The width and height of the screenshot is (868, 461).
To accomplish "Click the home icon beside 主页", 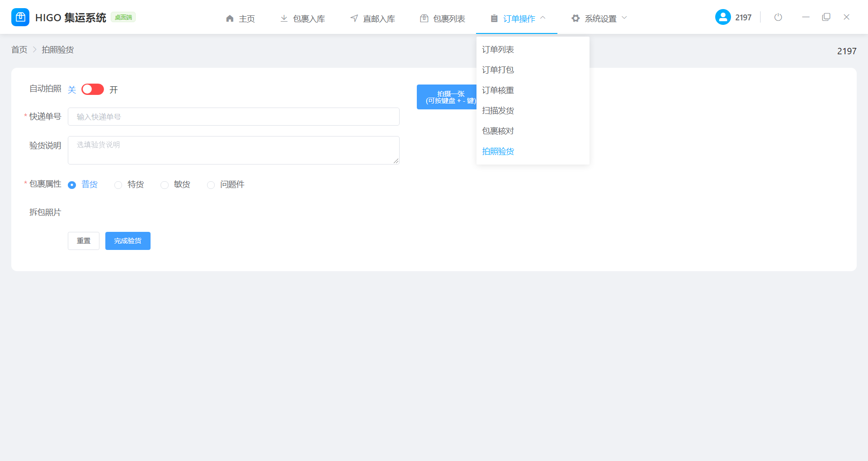I will (x=230, y=19).
